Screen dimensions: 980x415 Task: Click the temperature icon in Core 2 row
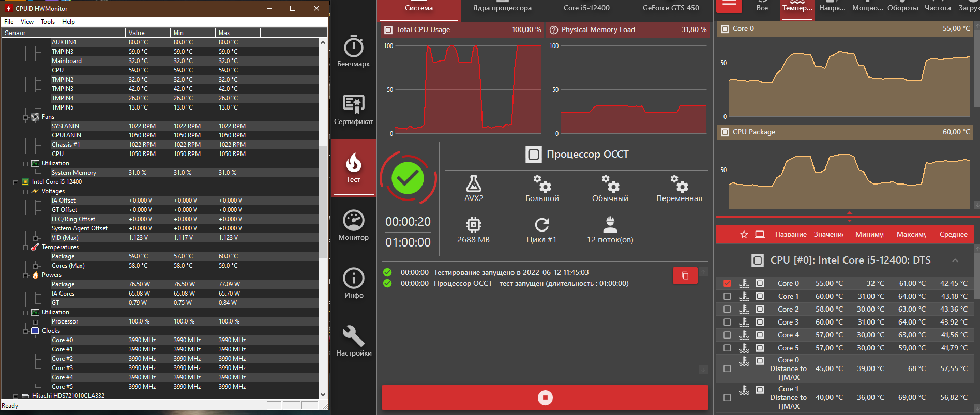744,309
